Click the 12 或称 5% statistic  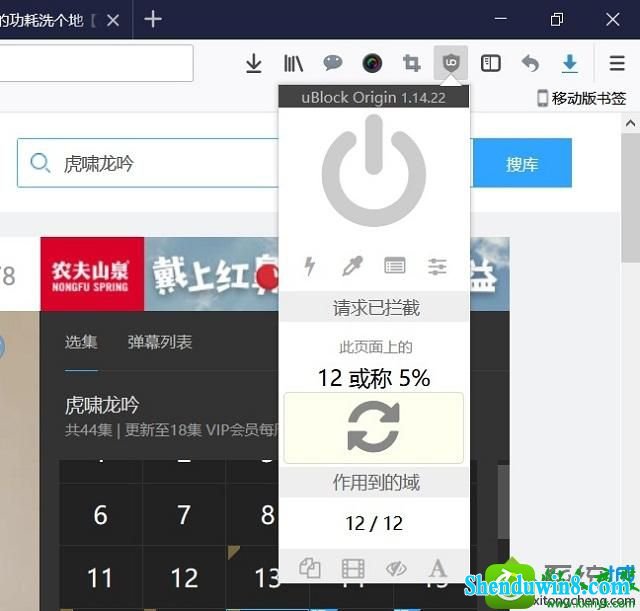pyautogui.click(x=374, y=378)
